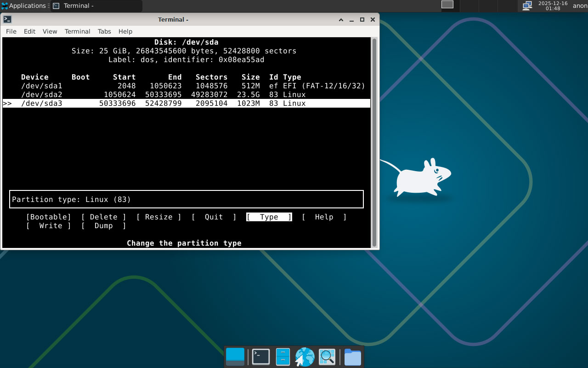588x368 pixels.
Task: Open the File menu in terminal
Action: pyautogui.click(x=11, y=31)
